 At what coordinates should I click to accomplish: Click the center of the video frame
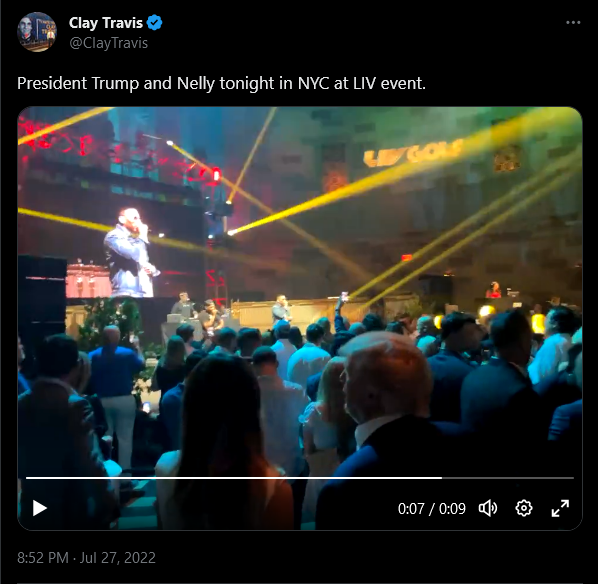pyautogui.click(x=300, y=319)
